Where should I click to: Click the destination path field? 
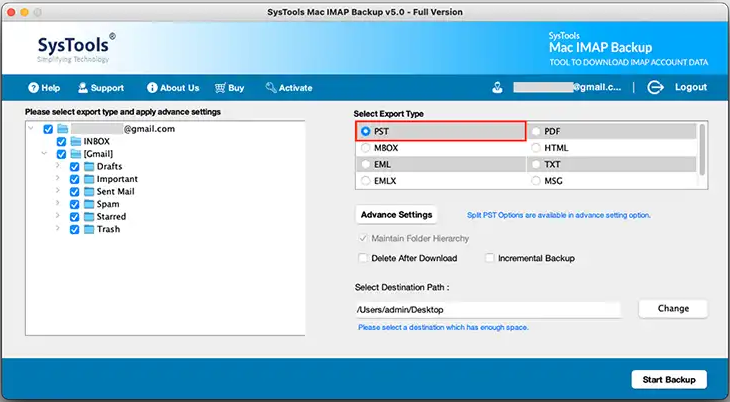click(488, 310)
